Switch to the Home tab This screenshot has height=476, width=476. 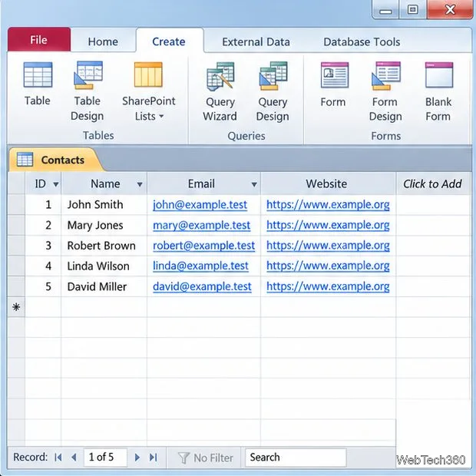[103, 41]
